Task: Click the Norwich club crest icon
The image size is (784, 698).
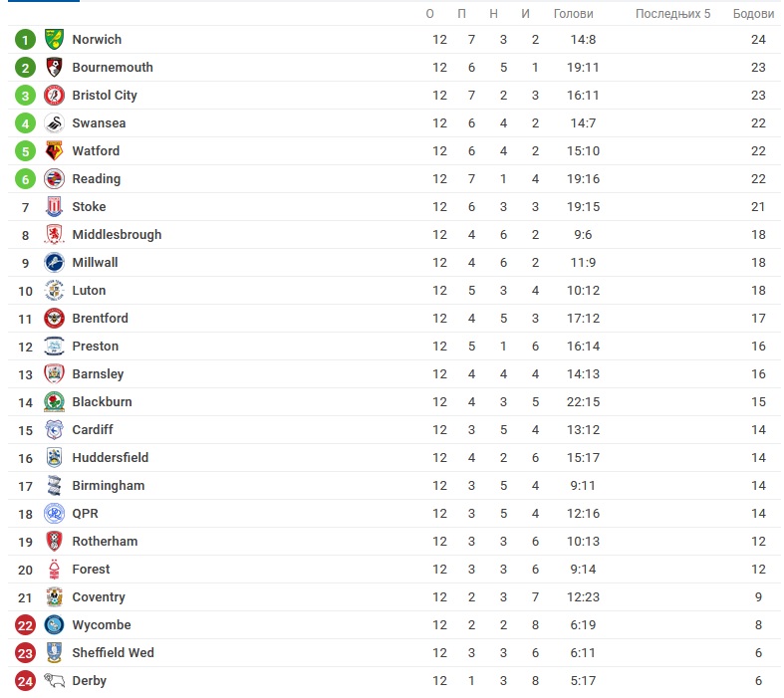Action: tap(54, 40)
